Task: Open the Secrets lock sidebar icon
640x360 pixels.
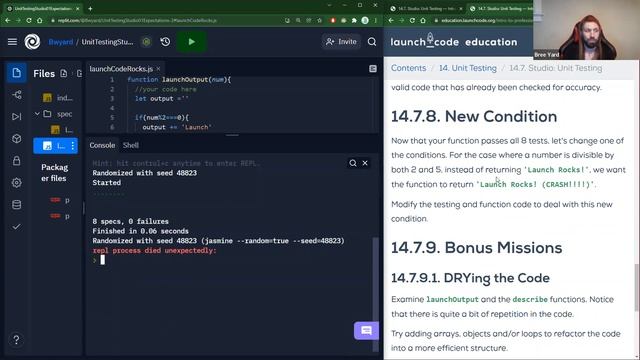Action: click(17, 161)
